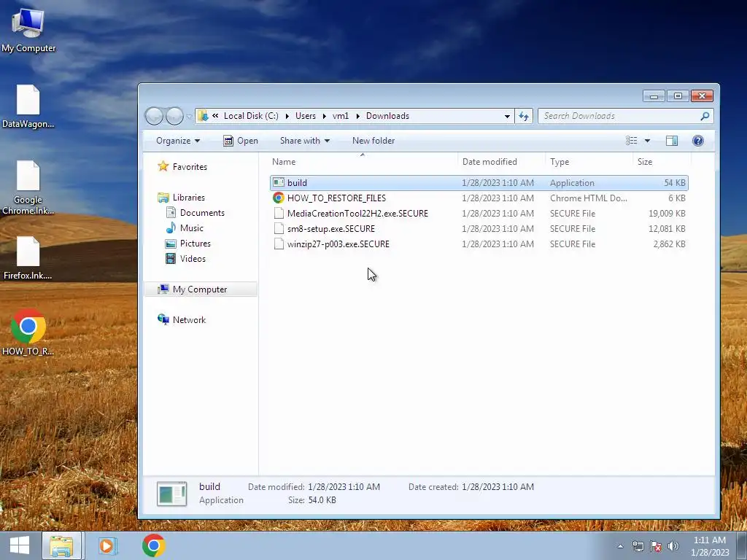Open the Share with menu

pyautogui.click(x=304, y=141)
